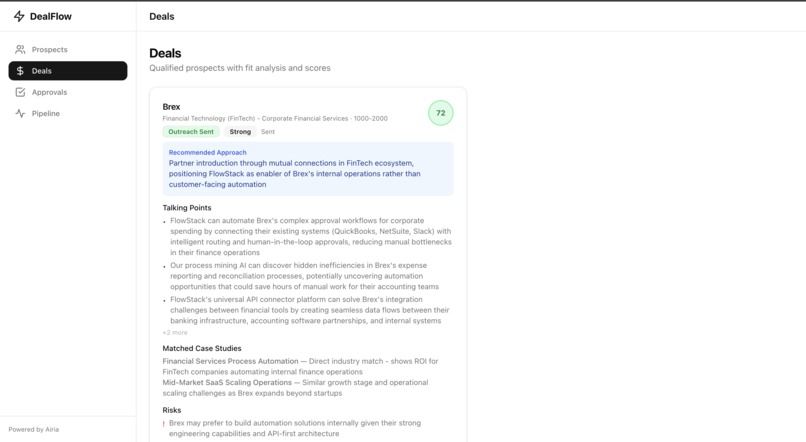Image resolution: width=806 pixels, height=442 pixels.
Task: Click the Recommended Approach heading
Action: coord(208,152)
